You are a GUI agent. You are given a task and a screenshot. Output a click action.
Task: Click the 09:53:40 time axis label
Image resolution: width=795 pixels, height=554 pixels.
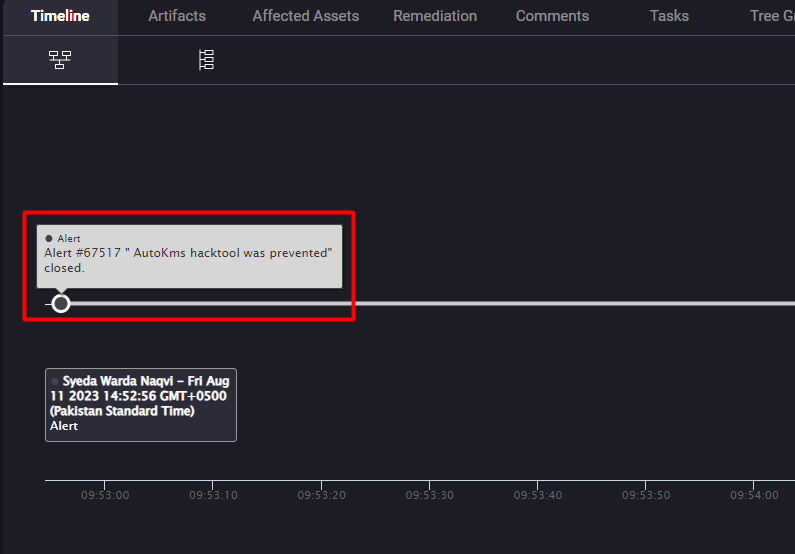click(537, 495)
